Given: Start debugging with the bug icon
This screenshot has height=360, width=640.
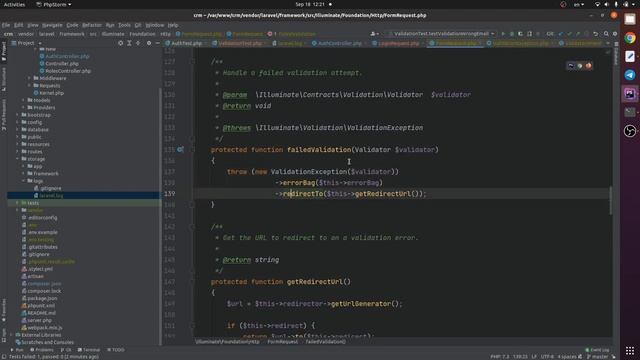Looking at the screenshot, I should click(512, 34).
